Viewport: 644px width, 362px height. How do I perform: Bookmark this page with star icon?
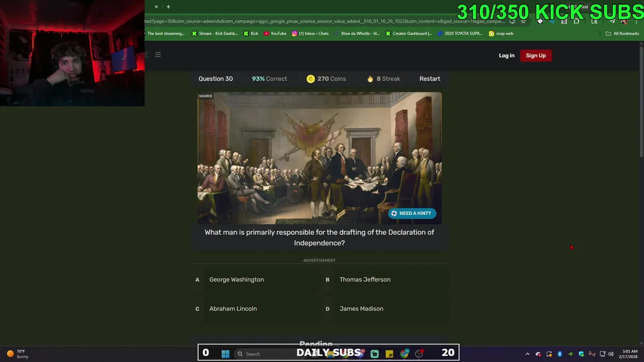[523, 21]
